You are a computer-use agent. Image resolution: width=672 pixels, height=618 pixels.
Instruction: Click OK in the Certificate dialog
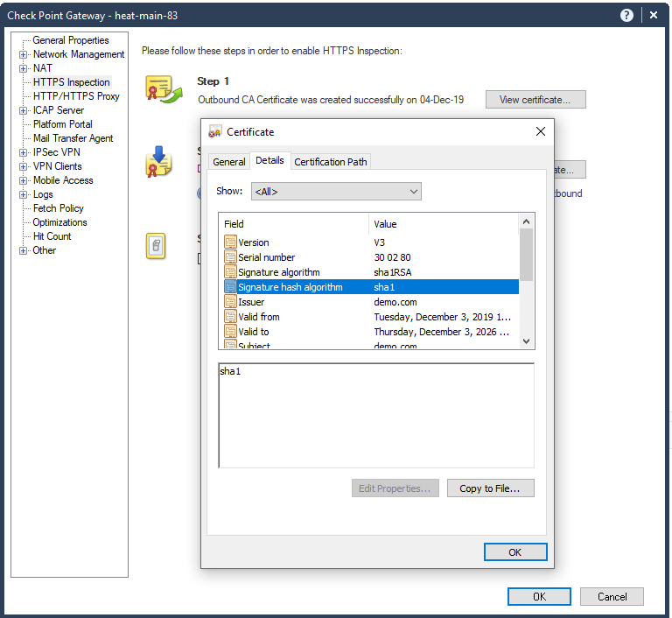[515, 552]
